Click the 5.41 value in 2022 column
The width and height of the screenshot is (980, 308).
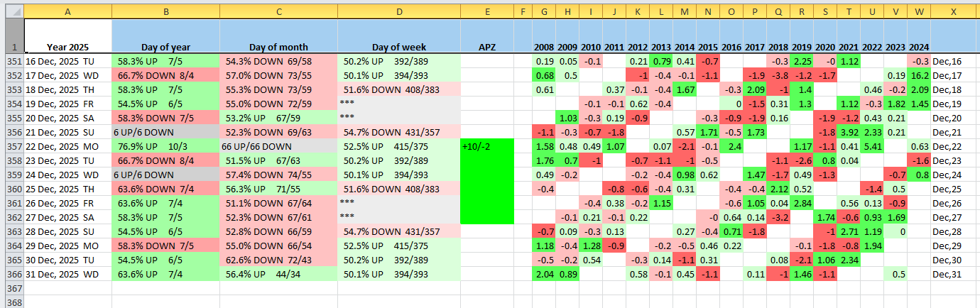[x=872, y=146]
